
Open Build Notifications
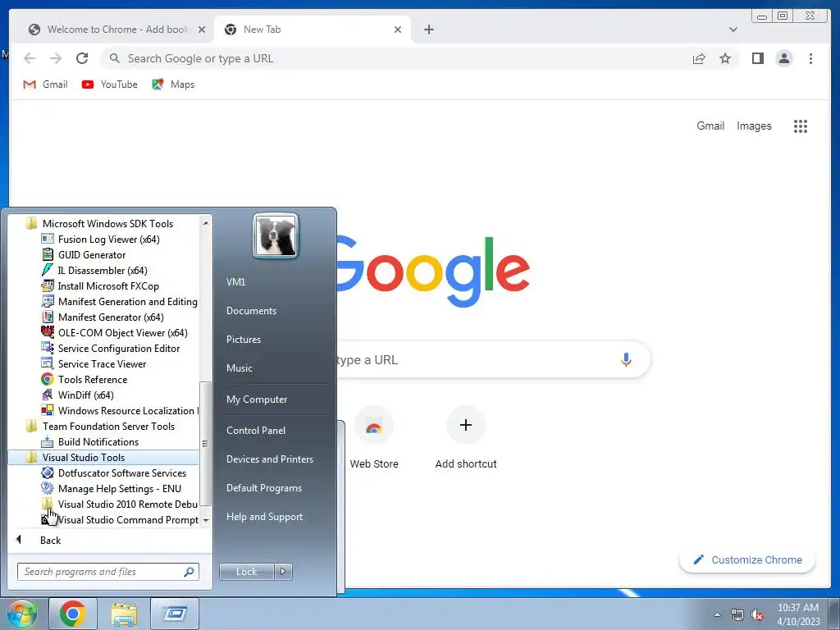point(98,442)
